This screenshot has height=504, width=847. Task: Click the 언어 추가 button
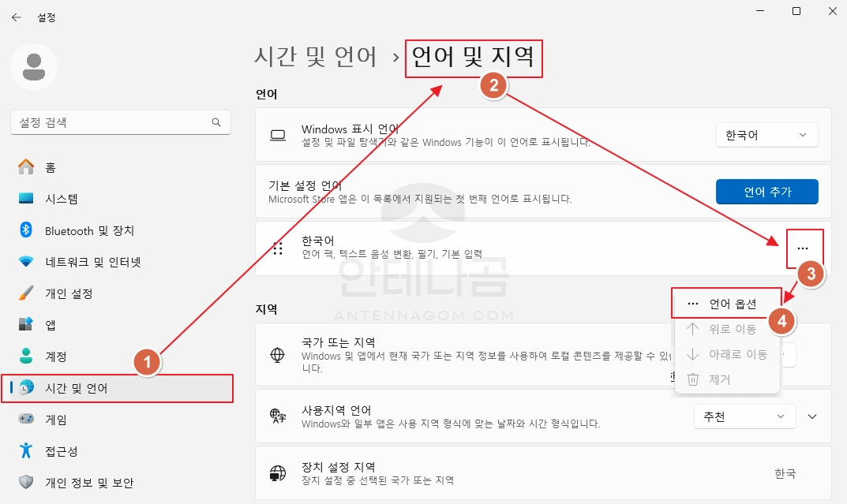767,192
